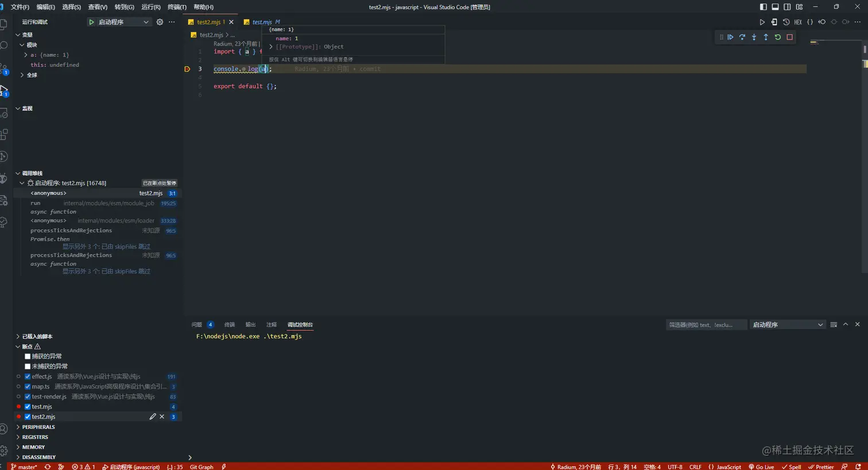Collapse the 模块 scope
This screenshot has width=868, height=470.
22,45
